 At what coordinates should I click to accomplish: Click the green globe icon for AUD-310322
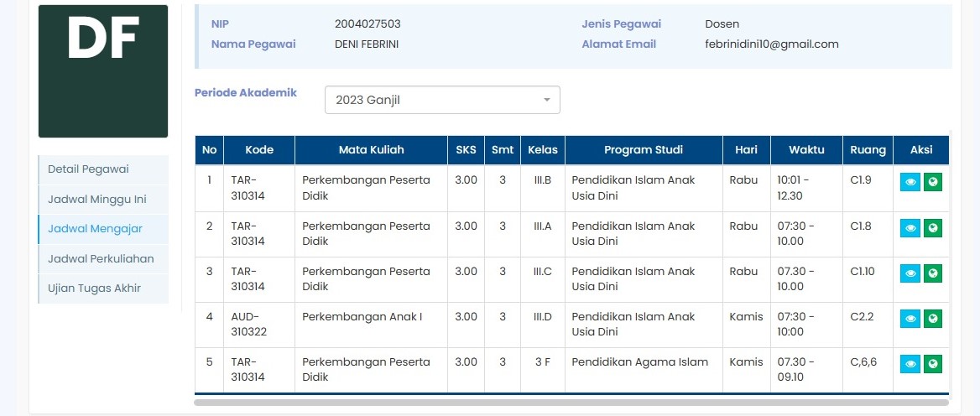933,318
